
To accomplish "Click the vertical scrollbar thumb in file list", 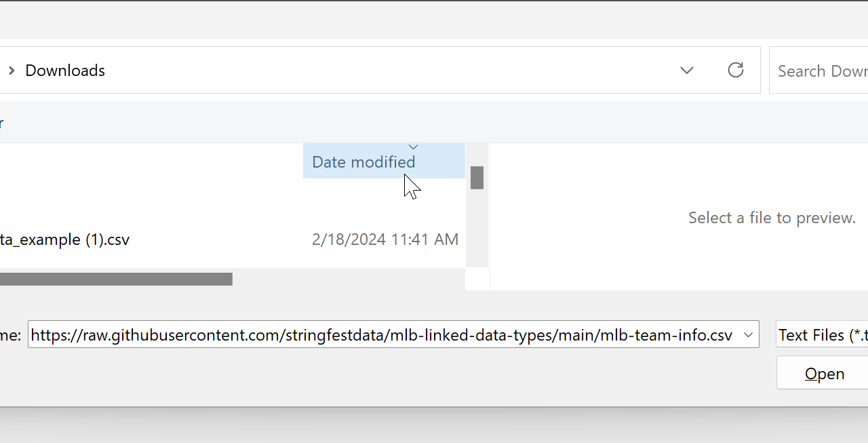I will pyautogui.click(x=477, y=178).
